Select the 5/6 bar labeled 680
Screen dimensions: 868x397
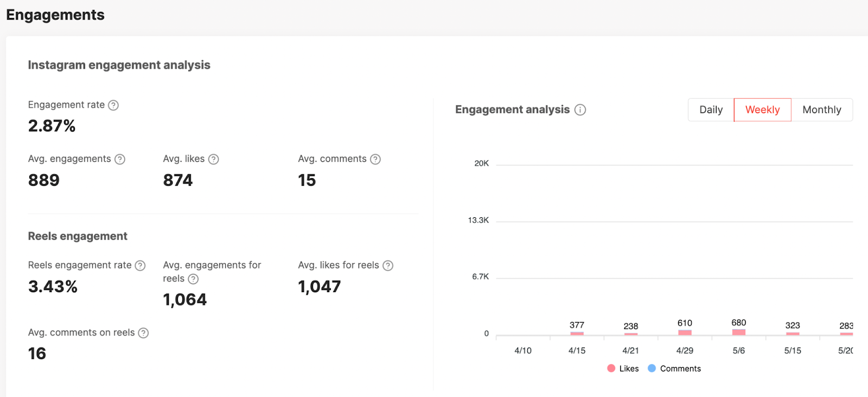[739, 332]
